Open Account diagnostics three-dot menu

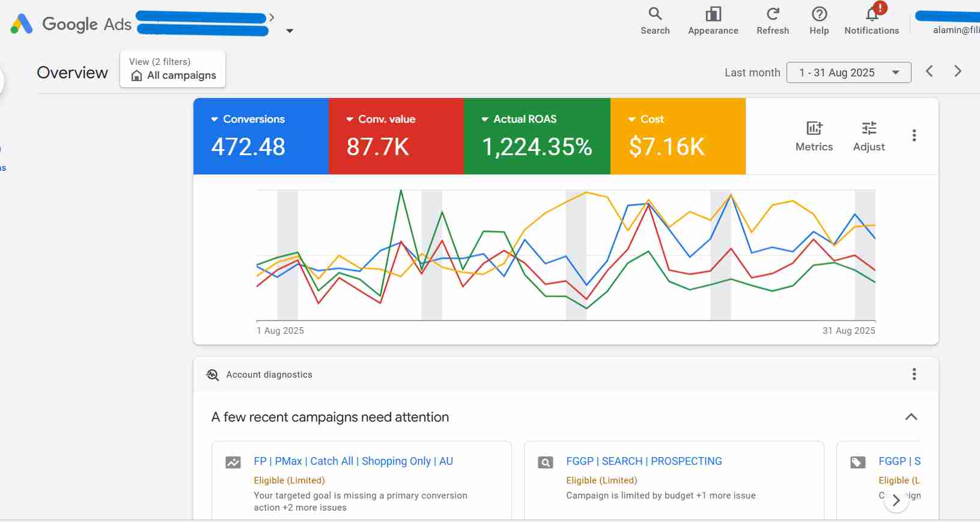(914, 375)
